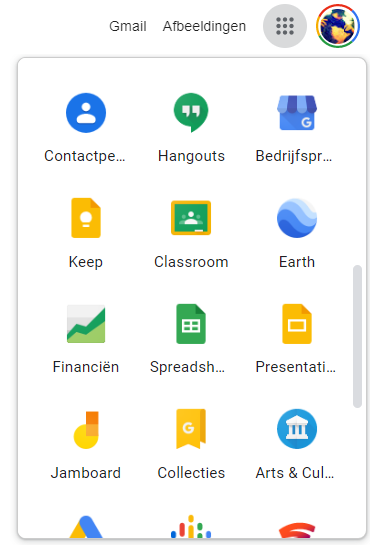Launch Google Classroom
370x545 pixels.
point(191,218)
